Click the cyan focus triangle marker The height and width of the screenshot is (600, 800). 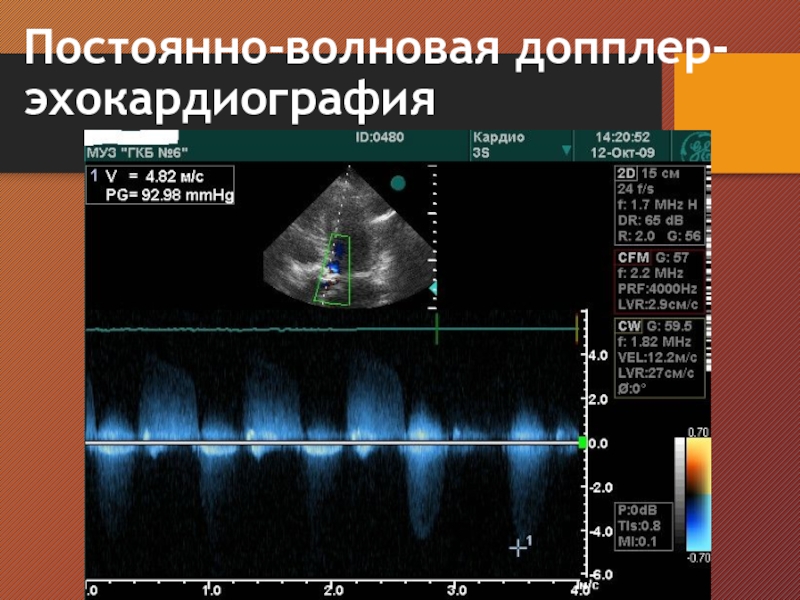(x=433, y=288)
